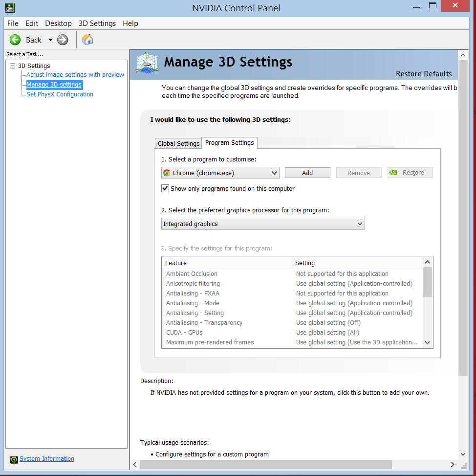
Task: Open the Integrated graphics processor dropdown
Action: [x=263, y=224]
